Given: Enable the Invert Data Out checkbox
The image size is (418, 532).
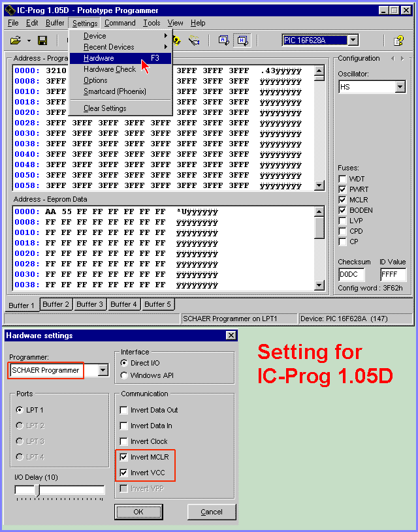Looking at the screenshot, I should tap(124, 410).
